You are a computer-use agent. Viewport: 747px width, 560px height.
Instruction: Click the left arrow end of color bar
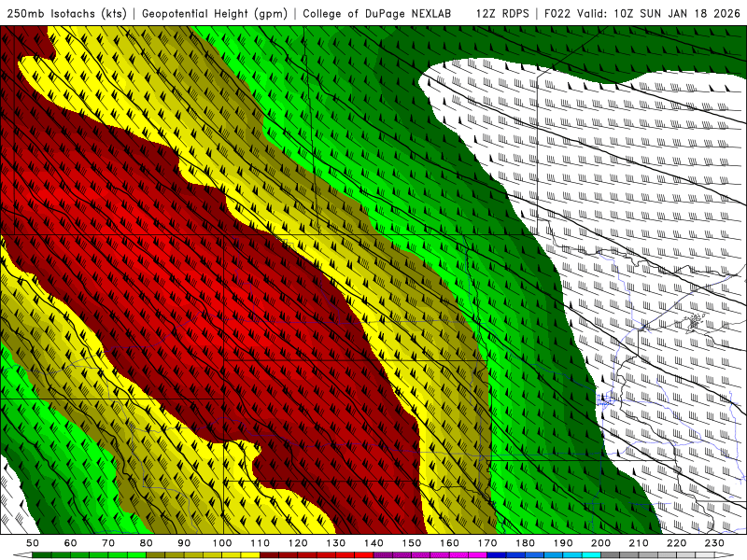coord(22,555)
